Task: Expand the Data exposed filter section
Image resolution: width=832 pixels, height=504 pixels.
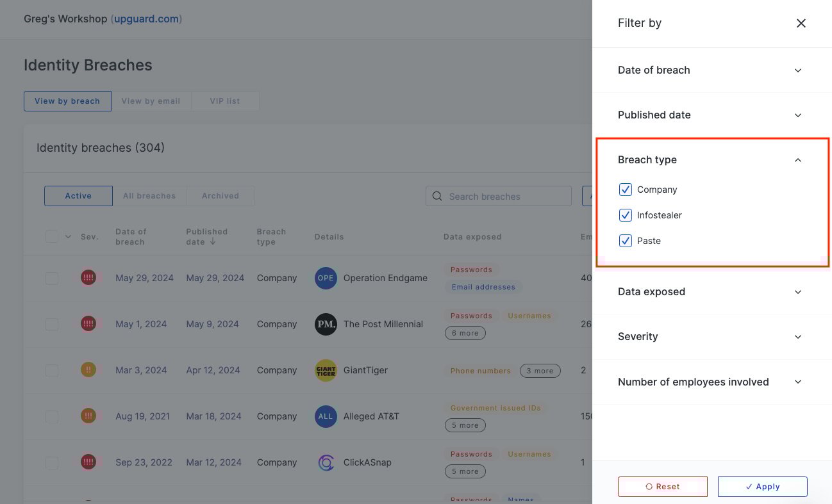Action: (798, 291)
